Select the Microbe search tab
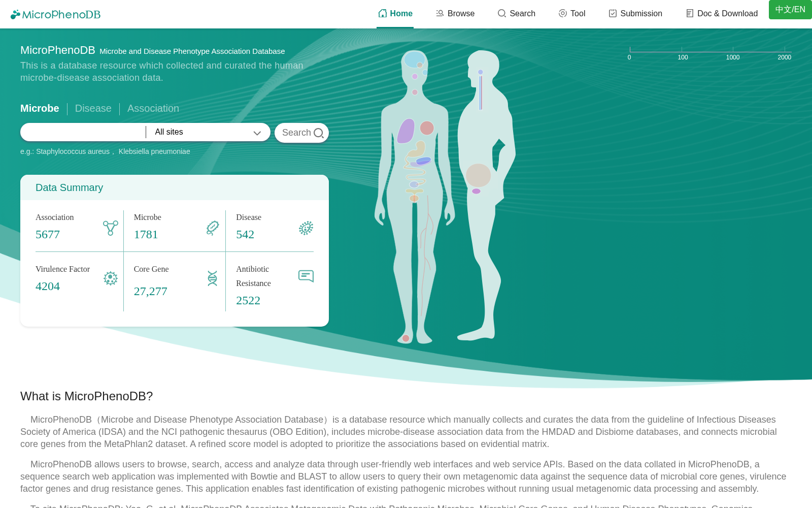Image resolution: width=812 pixels, height=508 pixels. 40,108
